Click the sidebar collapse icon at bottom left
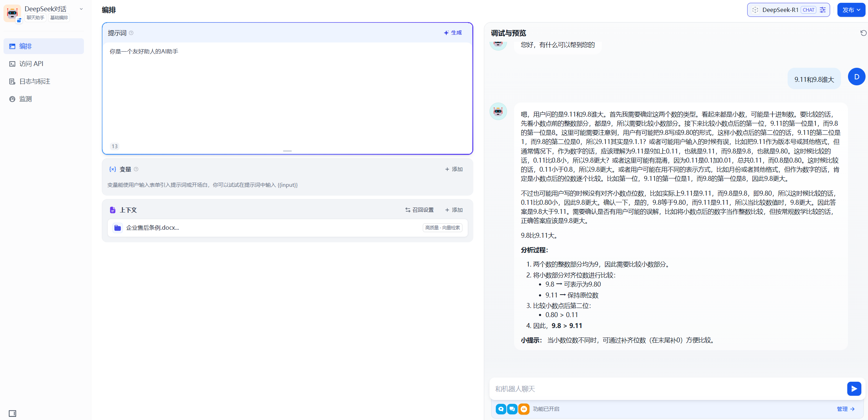The width and height of the screenshot is (868, 420). (x=13, y=413)
